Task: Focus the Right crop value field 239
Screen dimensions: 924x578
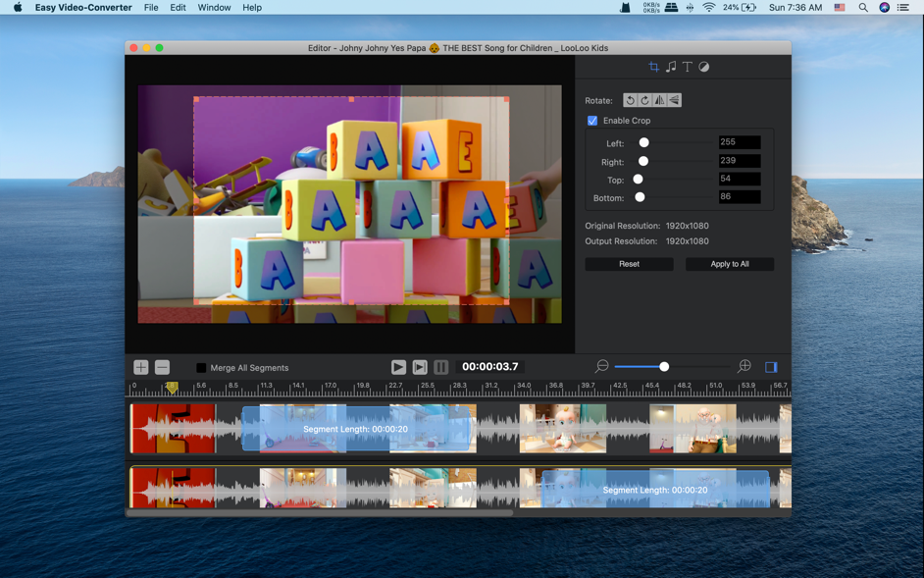Action: pos(740,160)
